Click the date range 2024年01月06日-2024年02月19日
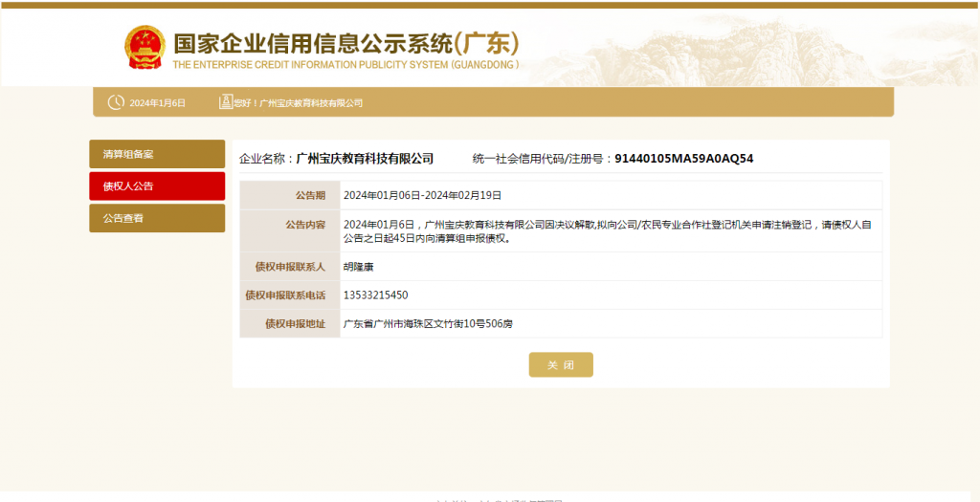 pos(422,195)
